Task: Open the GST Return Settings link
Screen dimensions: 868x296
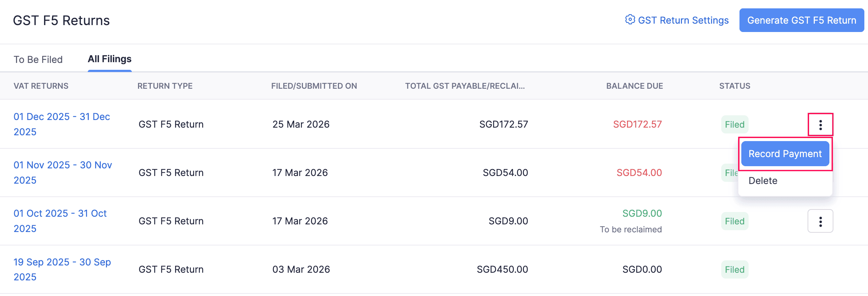Action: click(683, 20)
